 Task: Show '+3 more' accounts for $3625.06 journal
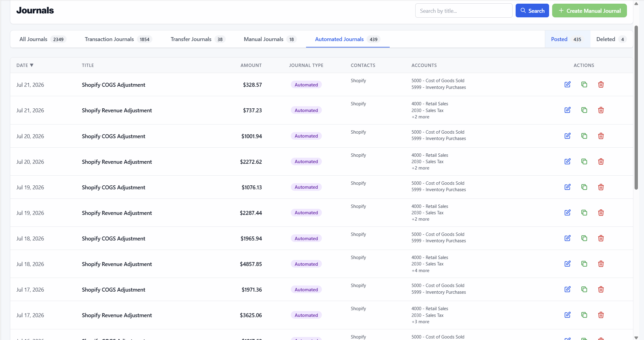pos(420,322)
